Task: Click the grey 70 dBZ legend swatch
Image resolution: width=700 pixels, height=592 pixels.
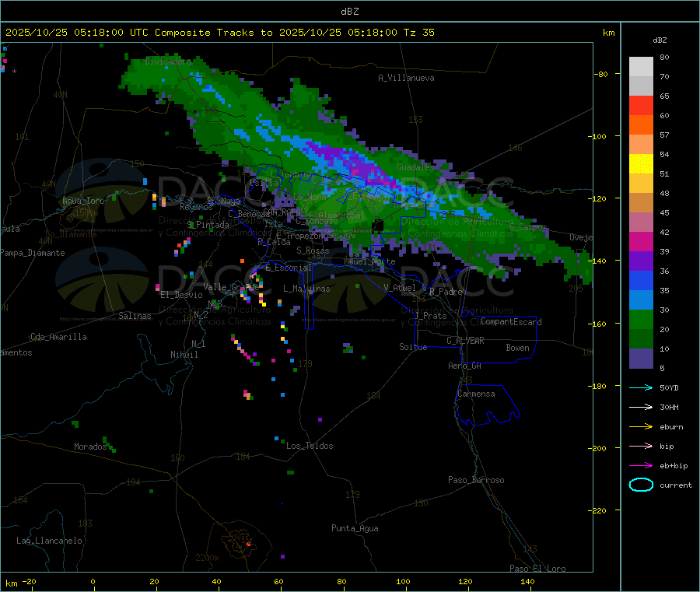Action: click(x=641, y=86)
